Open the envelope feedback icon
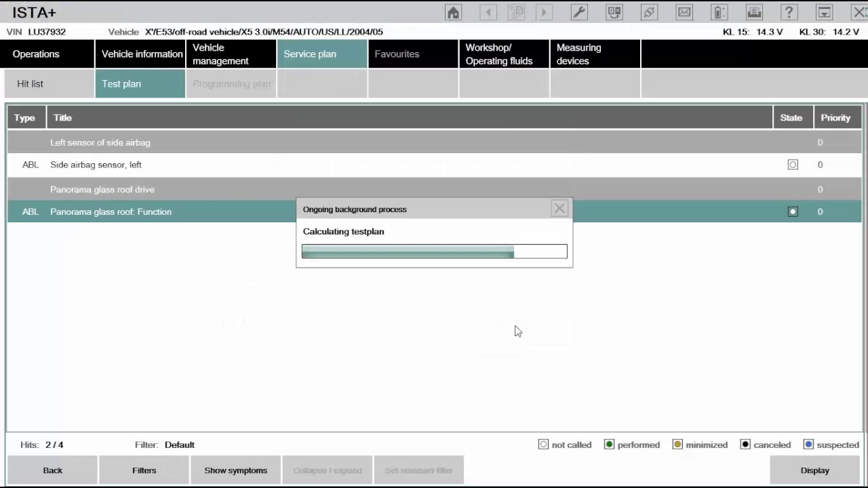The width and height of the screenshot is (868, 488). click(x=684, y=12)
